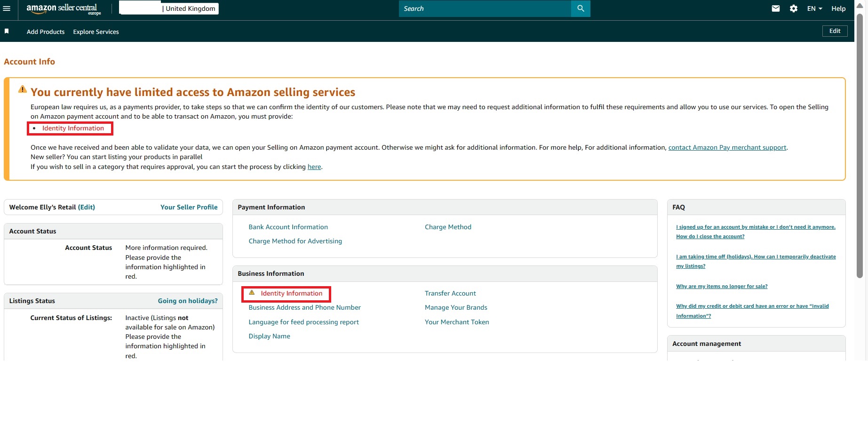This screenshot has width=868, height=441.
Task: Click the Payment Information section header
Action: pos(445,207)
